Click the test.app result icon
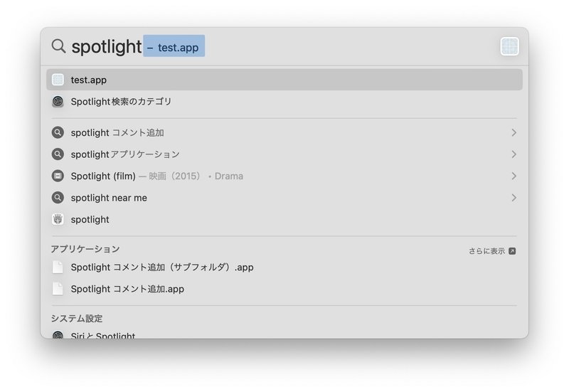 58,80
